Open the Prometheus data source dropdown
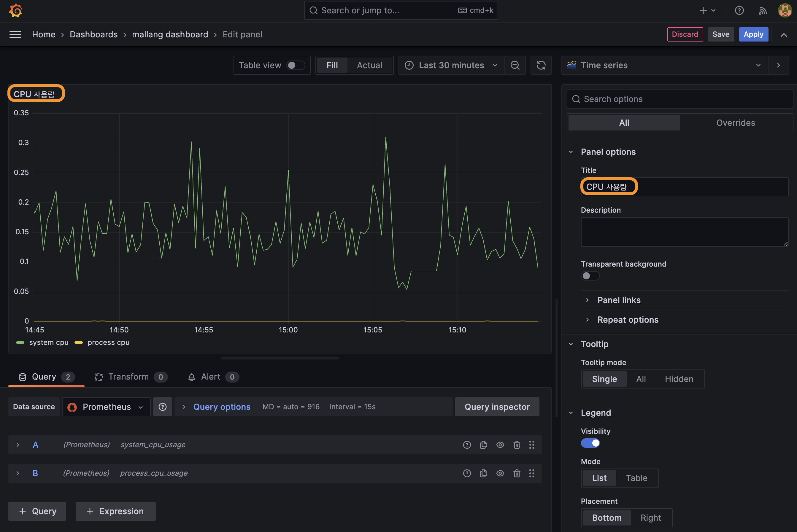 tap(106, 407)
